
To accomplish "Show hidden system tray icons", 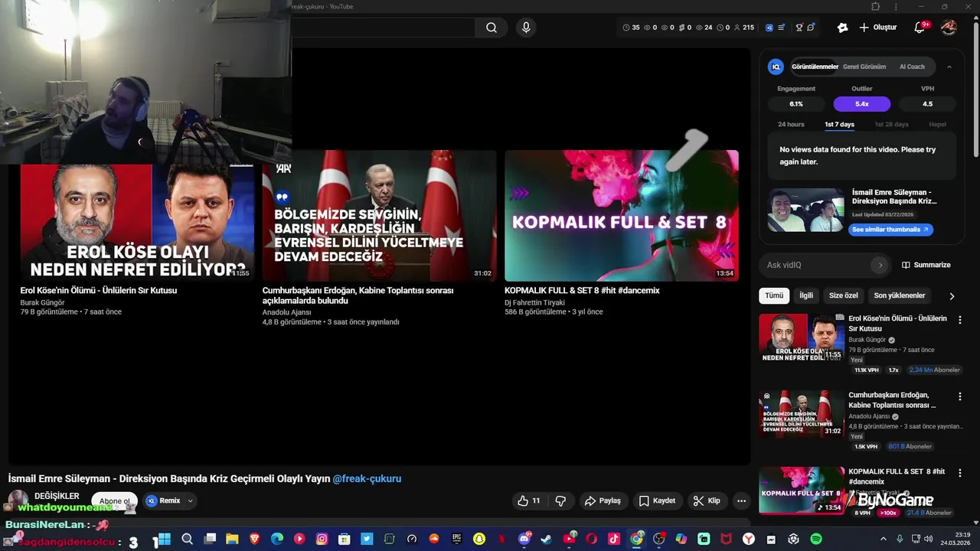I will pyautogui.click(x=883, y=540).
